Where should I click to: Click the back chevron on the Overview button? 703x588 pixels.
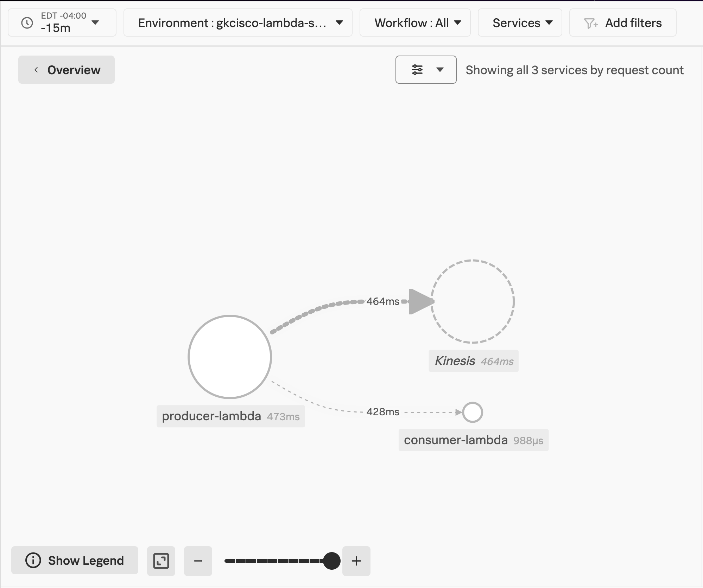[x=36, y=69]
